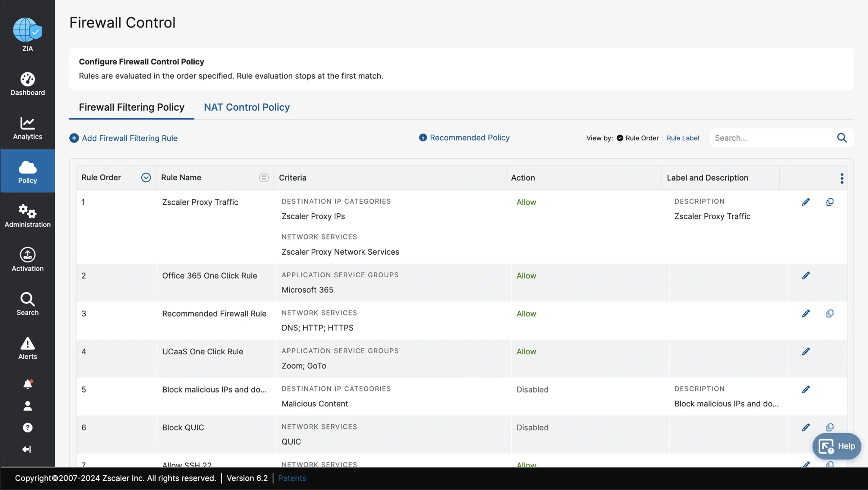Screen dimensions: 868x490
Task: Click the notification bell icon
Action: pyautogui.click(x=27, y=384)
